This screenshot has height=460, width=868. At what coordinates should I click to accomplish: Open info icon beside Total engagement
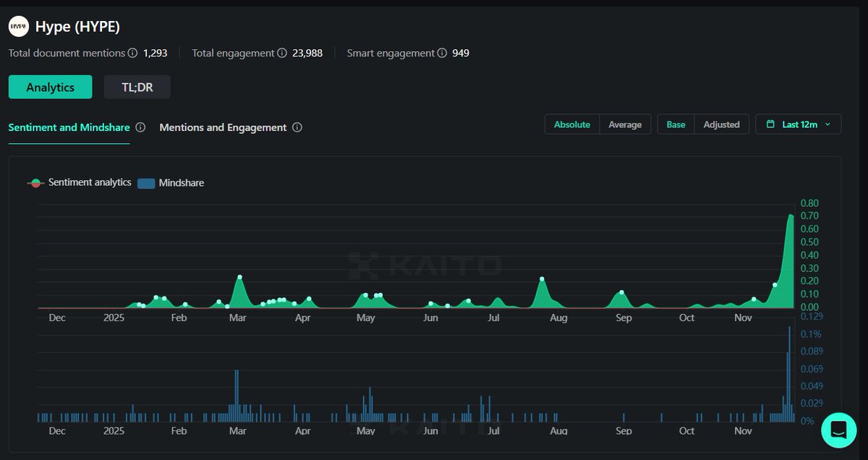(282, 53)
